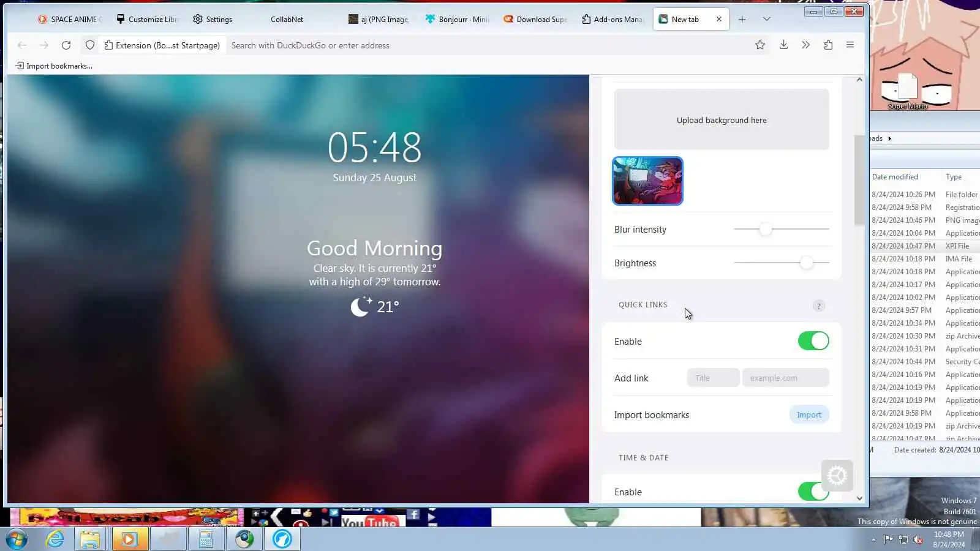980x551 pixels.
Task: Select the PNG image row dated 10:46 PM
Action: 925,220
